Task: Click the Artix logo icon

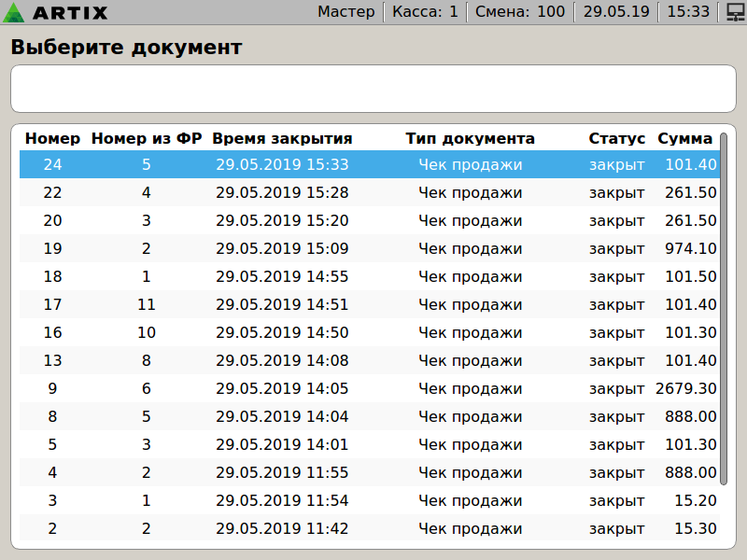Action: (16, 12)
